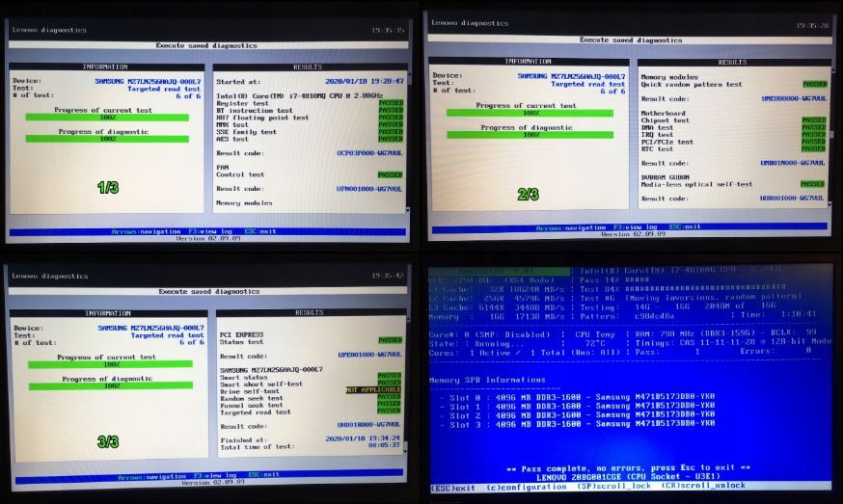The height and width of the screenshot is (504, 843).
Task: Click result code UMB01M000-WG7VUL
Action: [793, 163]
